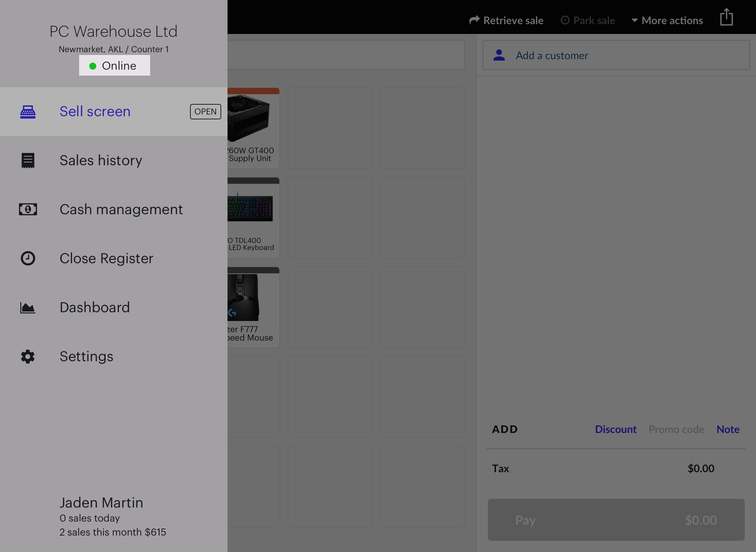
Task: Click the Sell screen register icon
Action: [x=28, y=112]
